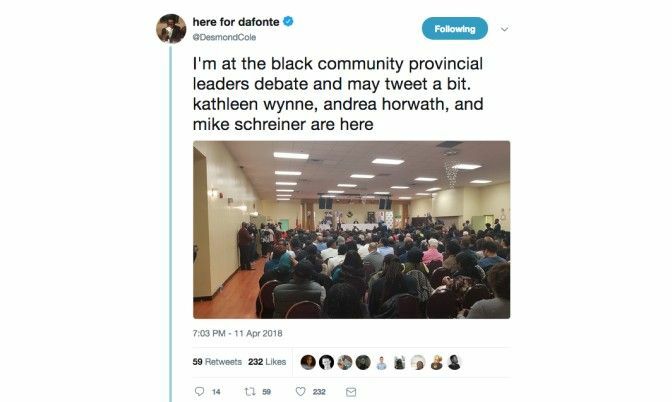Click the display name here for dafonte
This screenshot has width=672, height=402.
[x=236, y=21]
